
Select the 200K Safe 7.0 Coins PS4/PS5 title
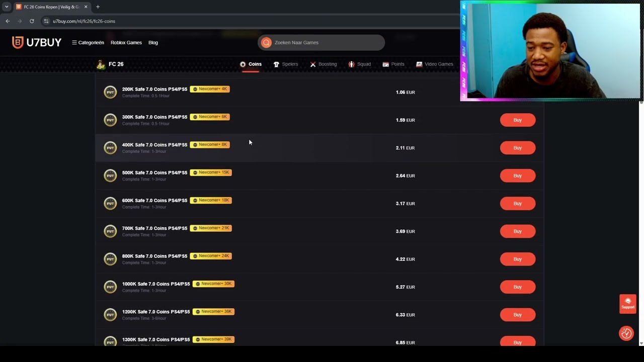click(x=154, y=89)
